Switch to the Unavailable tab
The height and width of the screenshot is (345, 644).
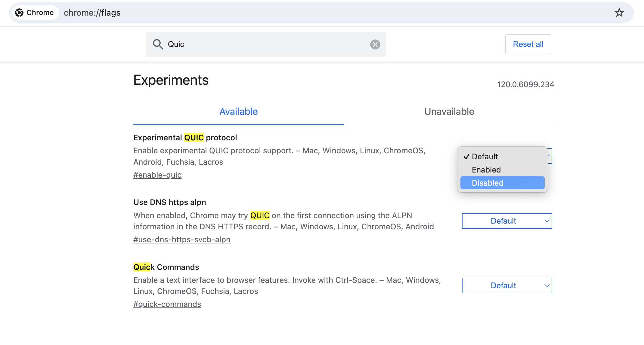tap(449, 111)
